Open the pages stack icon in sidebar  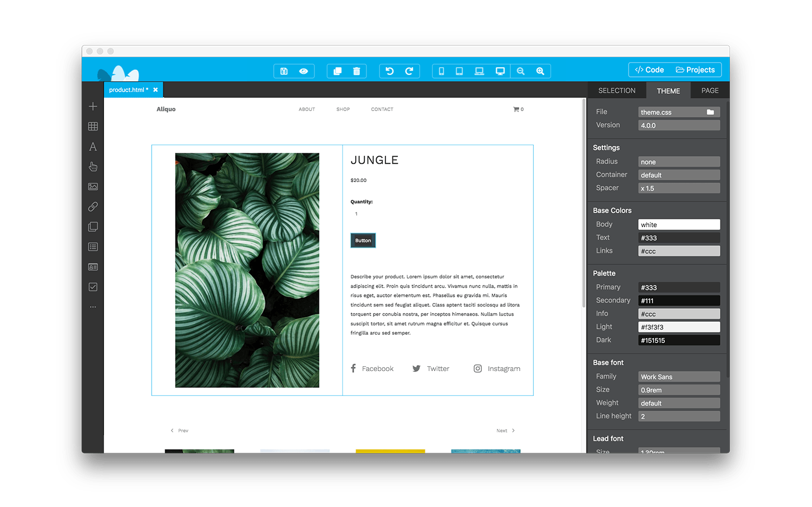(93, 226)
